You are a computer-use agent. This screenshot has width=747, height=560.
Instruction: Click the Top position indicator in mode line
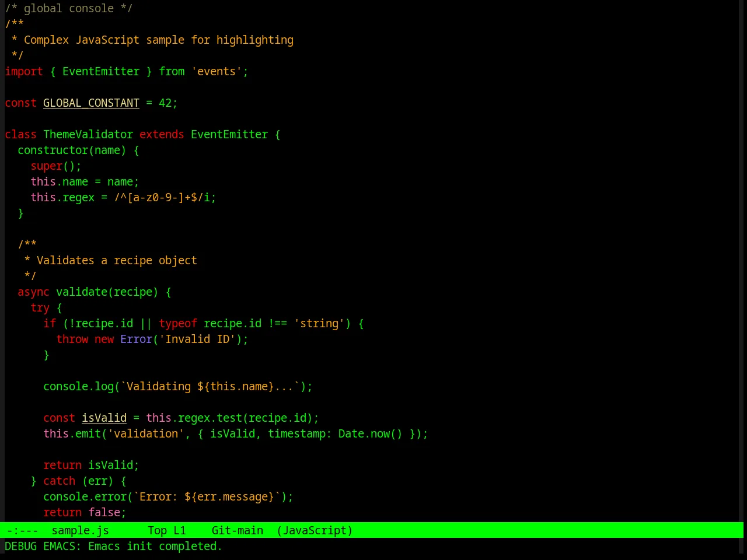pos(157,530)
